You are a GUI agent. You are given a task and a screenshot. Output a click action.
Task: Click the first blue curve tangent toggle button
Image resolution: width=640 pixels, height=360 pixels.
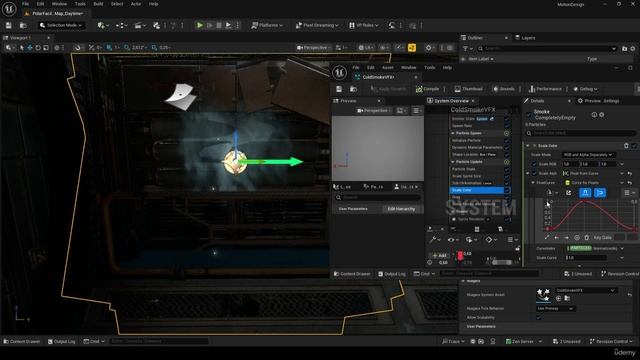pyautogui.click(x=585, y=193)
